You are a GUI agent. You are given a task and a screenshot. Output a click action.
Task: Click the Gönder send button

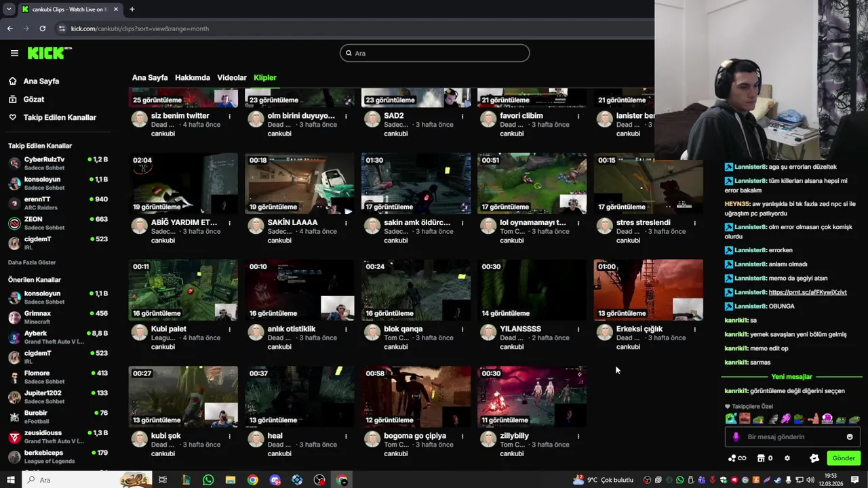pos(844,458)
